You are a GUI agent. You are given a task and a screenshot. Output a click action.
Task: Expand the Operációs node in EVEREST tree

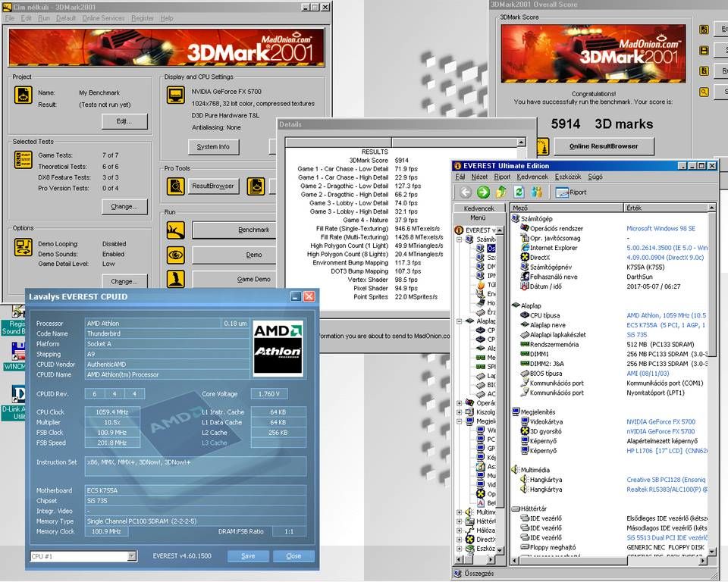pyautogui.click(x=460, y=403)
